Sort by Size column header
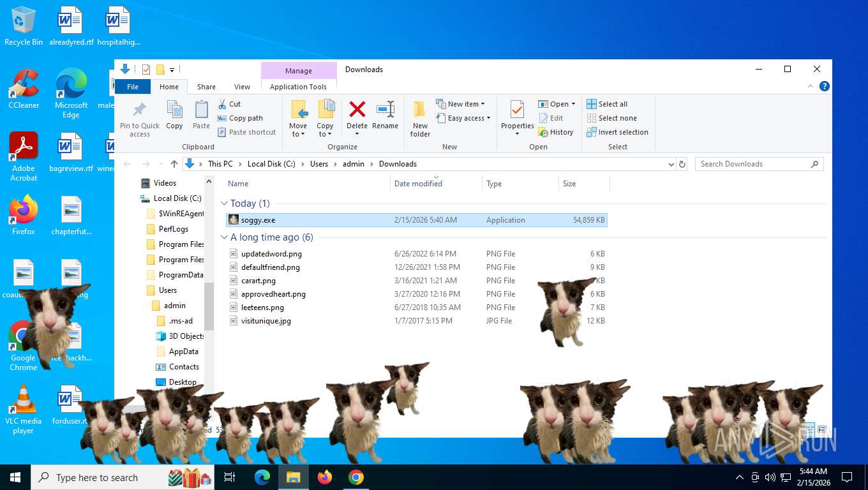 pos(584,184)
